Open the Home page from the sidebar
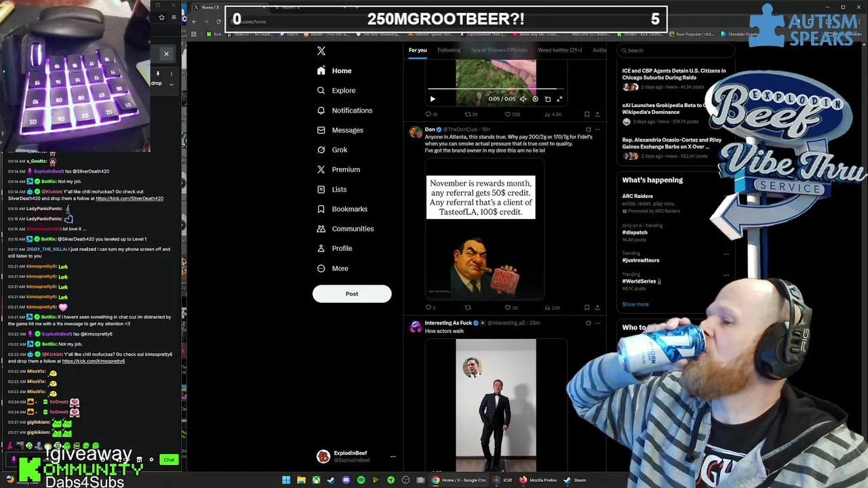Image resolution: width=868 pixels, height=488 pixels. (334, 70)
